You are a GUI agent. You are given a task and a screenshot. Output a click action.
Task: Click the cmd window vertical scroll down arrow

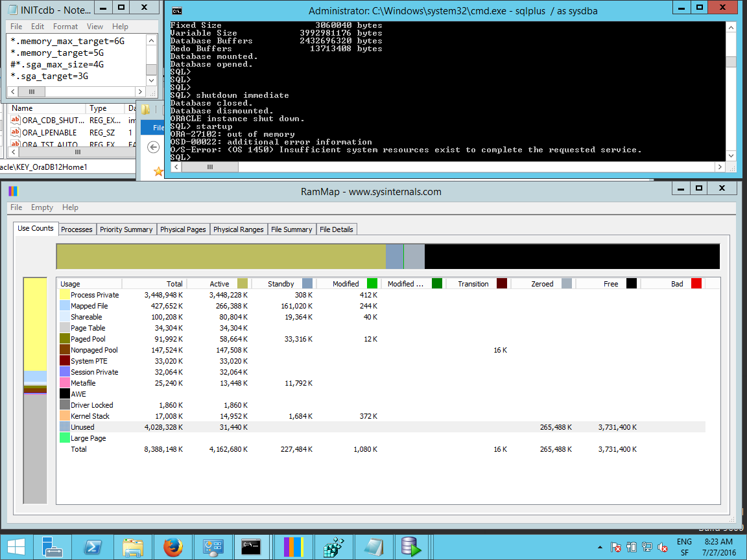coord(731,156)
